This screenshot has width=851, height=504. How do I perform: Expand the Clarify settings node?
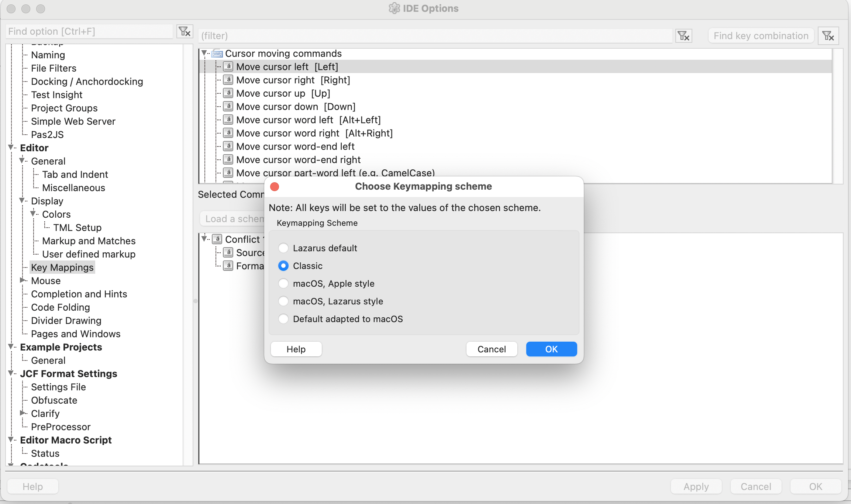point(23,413)
